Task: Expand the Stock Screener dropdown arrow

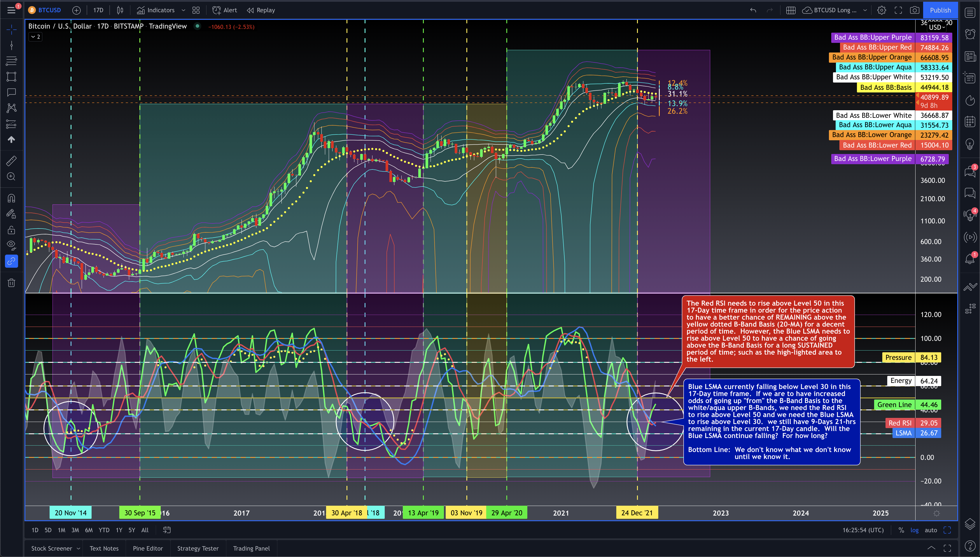Action: (x=78, y=549)
